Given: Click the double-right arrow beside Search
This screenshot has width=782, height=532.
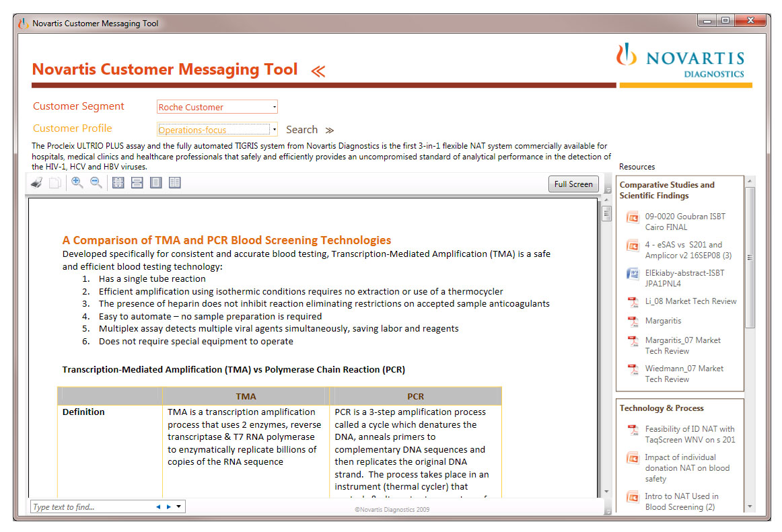Looking at the screenshot, I should pyautogui.click(x=330, y=130).
